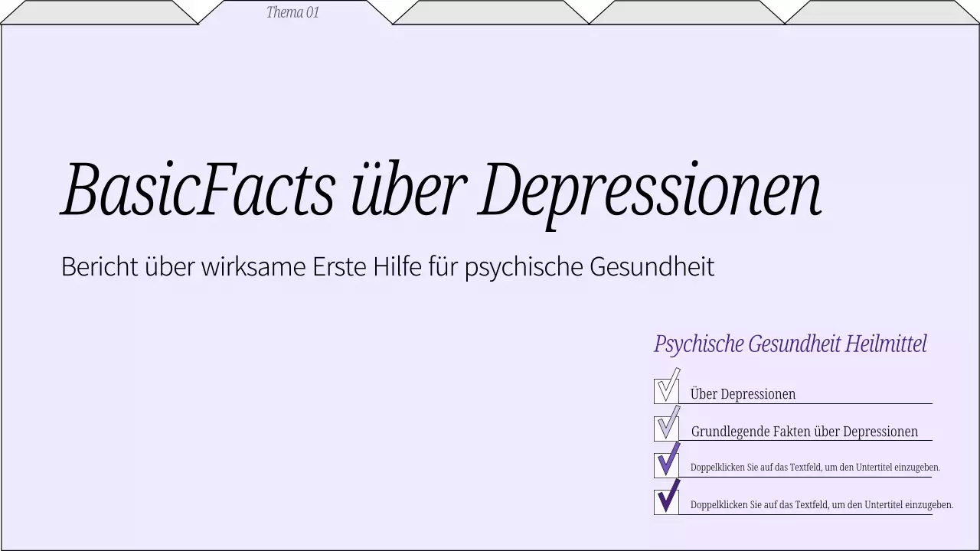980x551 pixels.
Task: Toggle the last checklist item's check mark
Action: (667, 499)
